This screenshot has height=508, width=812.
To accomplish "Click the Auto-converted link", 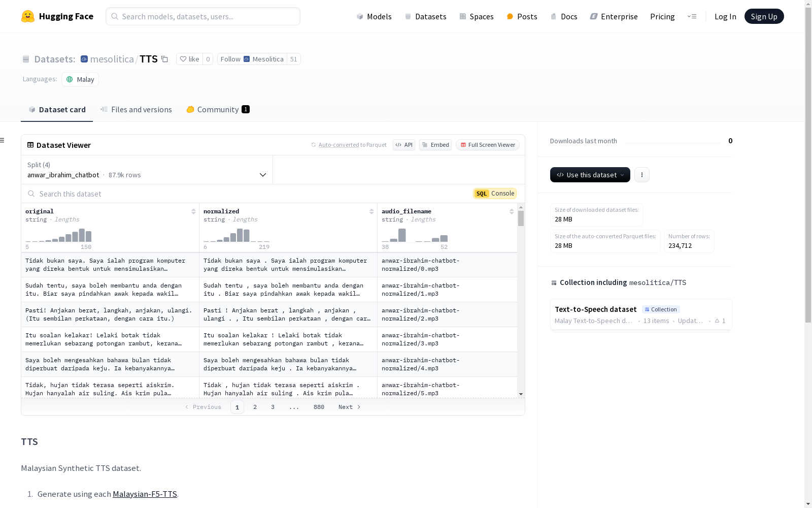I will 339,145.
